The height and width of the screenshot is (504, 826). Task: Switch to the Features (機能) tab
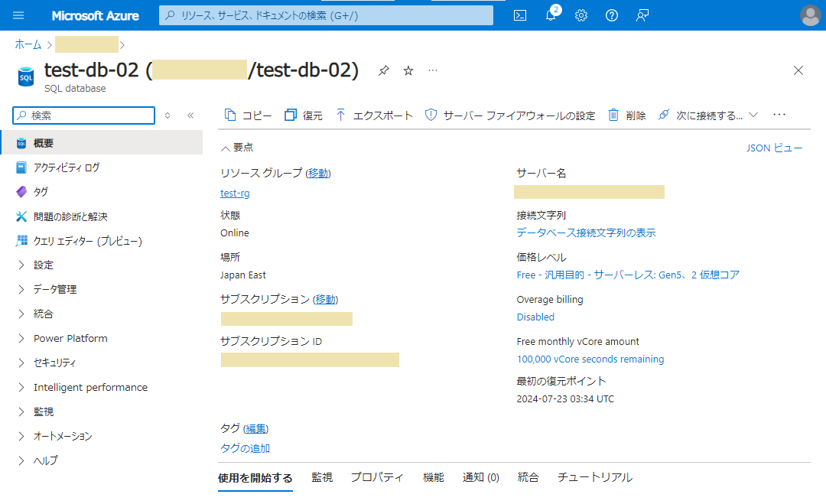tap(433, 477)
